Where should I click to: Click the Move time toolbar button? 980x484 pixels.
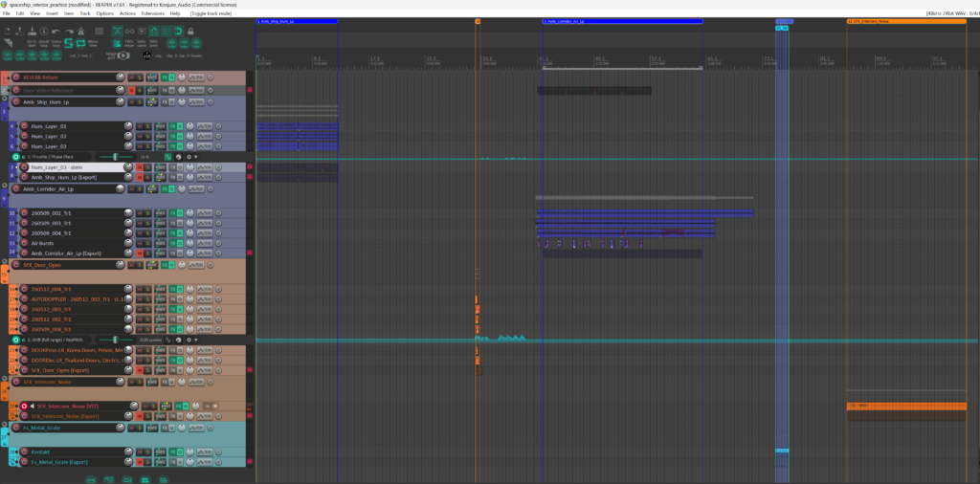pyautogui.click(x=93, y=43)
